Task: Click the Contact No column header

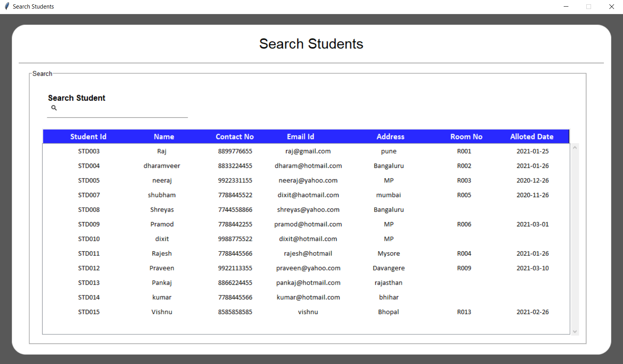Action: click(234, 137)
